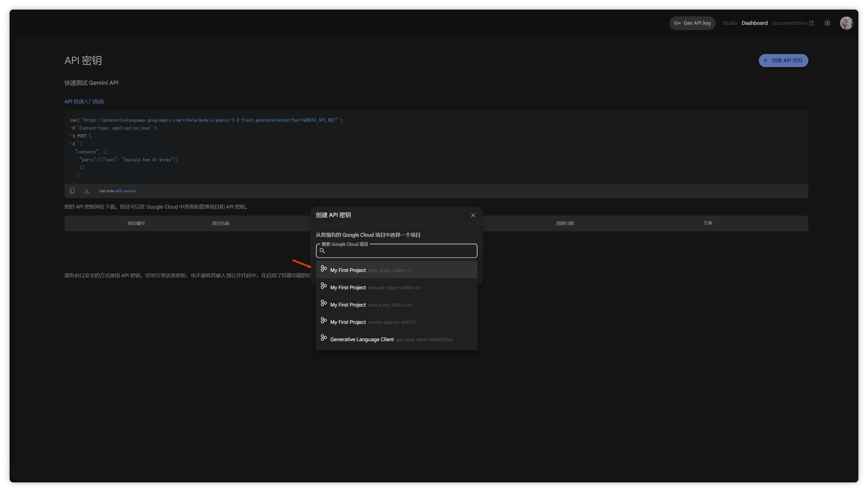The height and width of the screenshot is (492, 868).
Task: Download the curl code snippet
Action: tap(87, 191)
